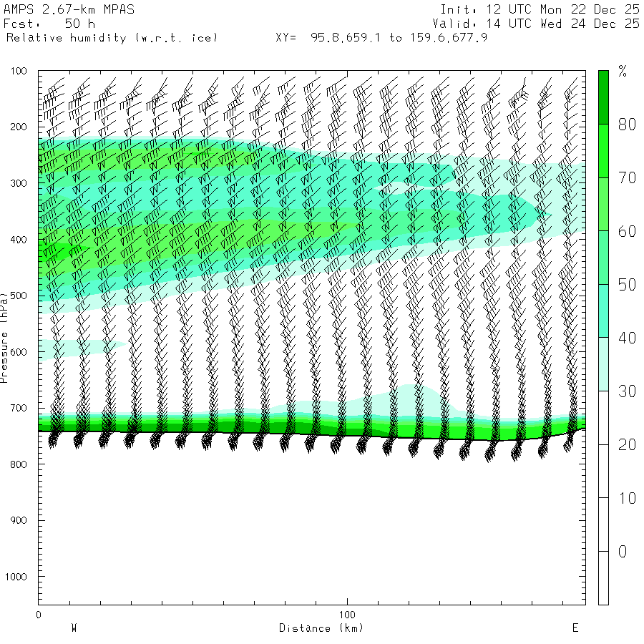Click the teal-green 50-60% colorbar segment
This screenshot has height=644, width=644.
[x=603, y=258]
